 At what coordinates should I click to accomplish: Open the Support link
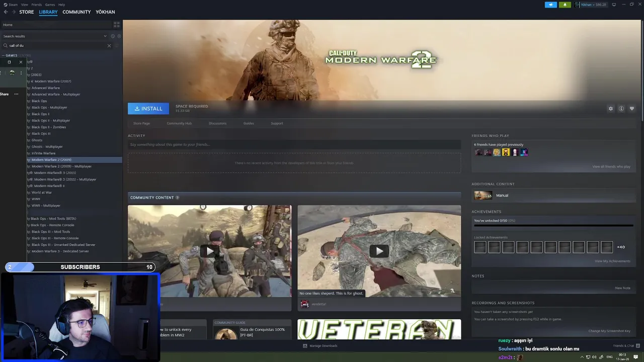pos(277,123)
